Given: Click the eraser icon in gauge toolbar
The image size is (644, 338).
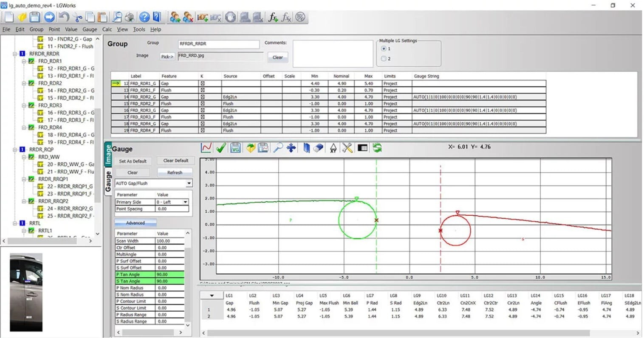Looking at the screenshot, I should click(x=319, y=148).
